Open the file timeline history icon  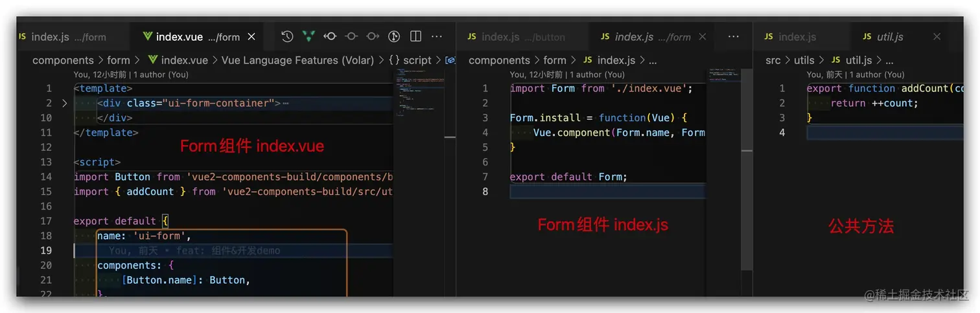click(287, 37)
